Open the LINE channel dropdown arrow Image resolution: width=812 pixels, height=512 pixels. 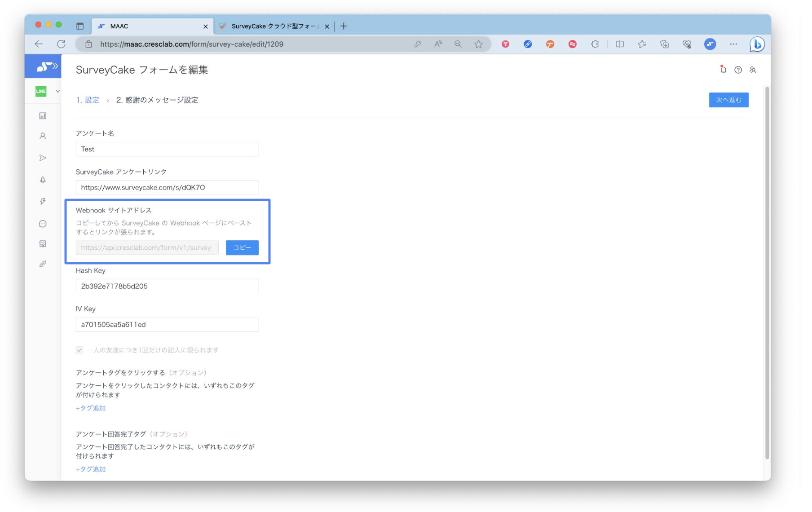click(57, 91)
